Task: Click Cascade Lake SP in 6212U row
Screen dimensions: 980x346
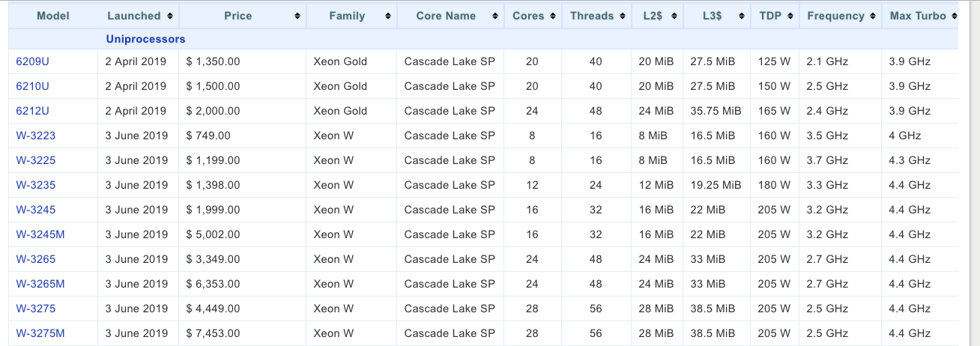Action: coord(450,111)
